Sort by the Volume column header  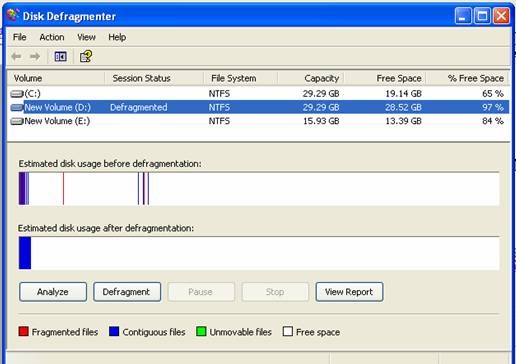click(x=56, y=78)
